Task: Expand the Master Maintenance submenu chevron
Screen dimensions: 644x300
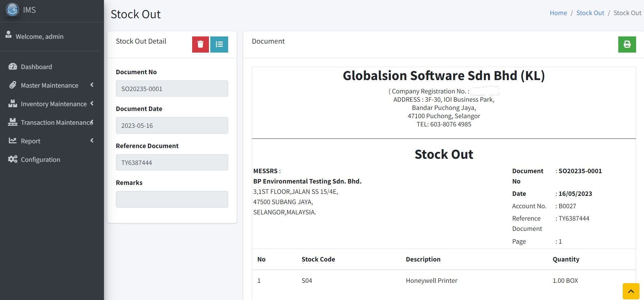Action: (92, 85)
